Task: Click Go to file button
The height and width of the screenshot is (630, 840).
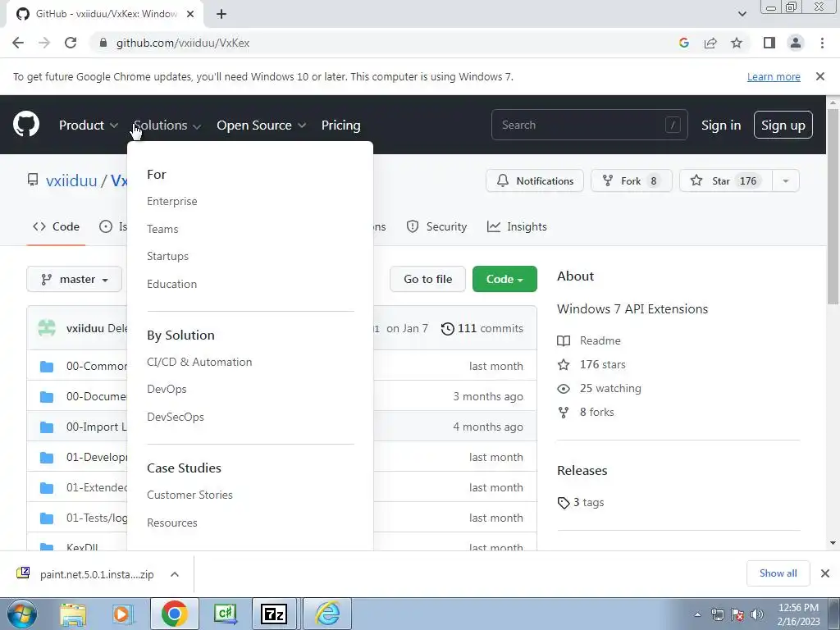Action: [427, 279]
